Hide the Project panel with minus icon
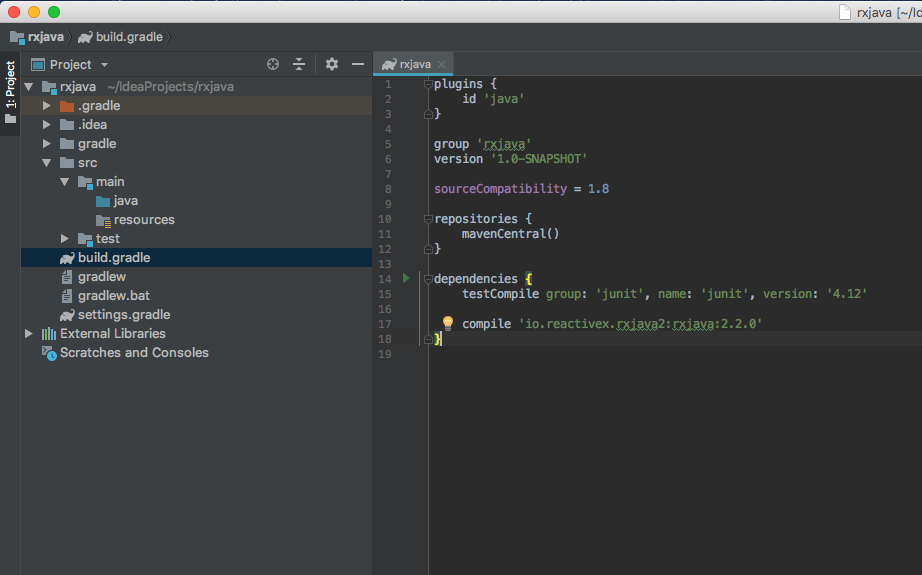Screen dimensions: 922x575 click(x=358, y=64)
